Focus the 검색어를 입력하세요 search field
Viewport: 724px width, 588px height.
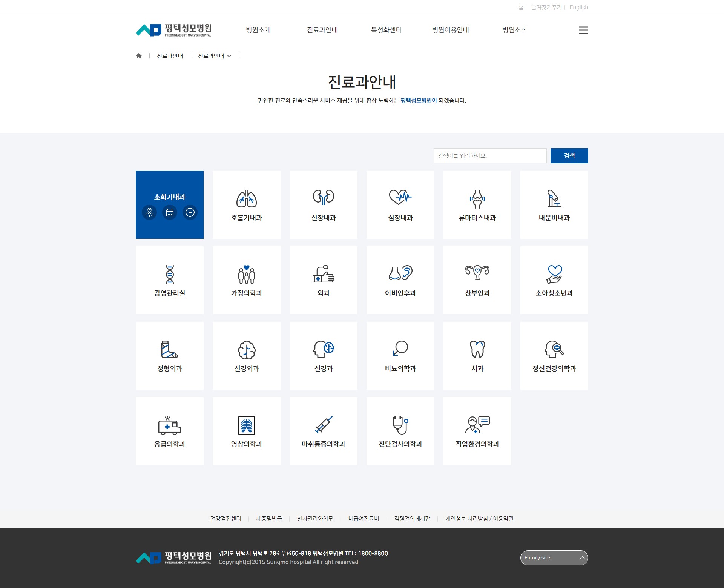490,156
